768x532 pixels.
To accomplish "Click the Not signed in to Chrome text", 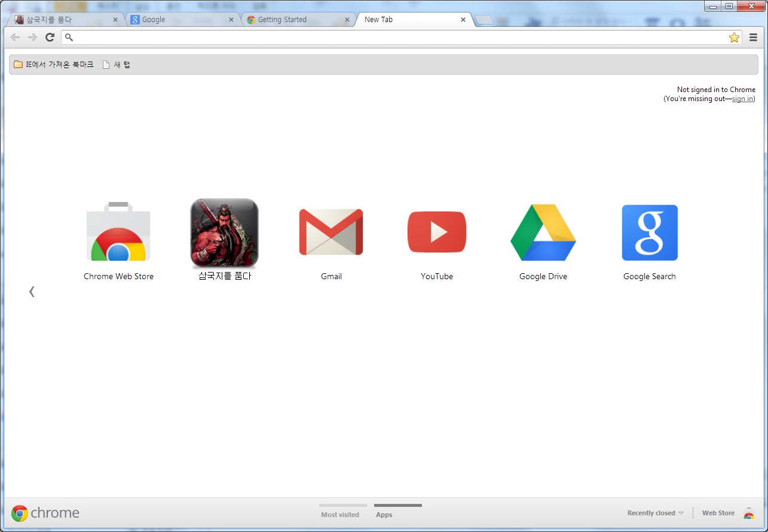I will 716,90.
